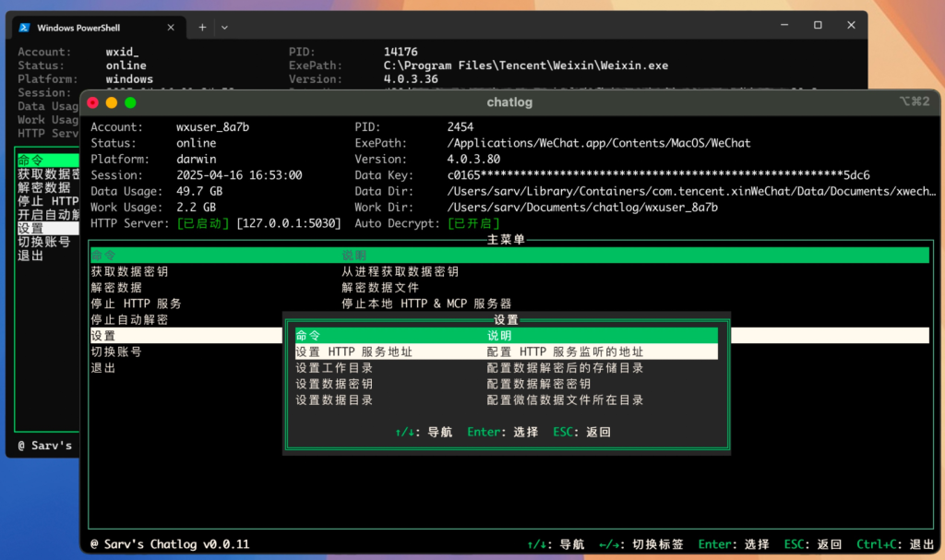
Task: Click the yellow minimize button of chatlog window
Action: coord(112,102)
